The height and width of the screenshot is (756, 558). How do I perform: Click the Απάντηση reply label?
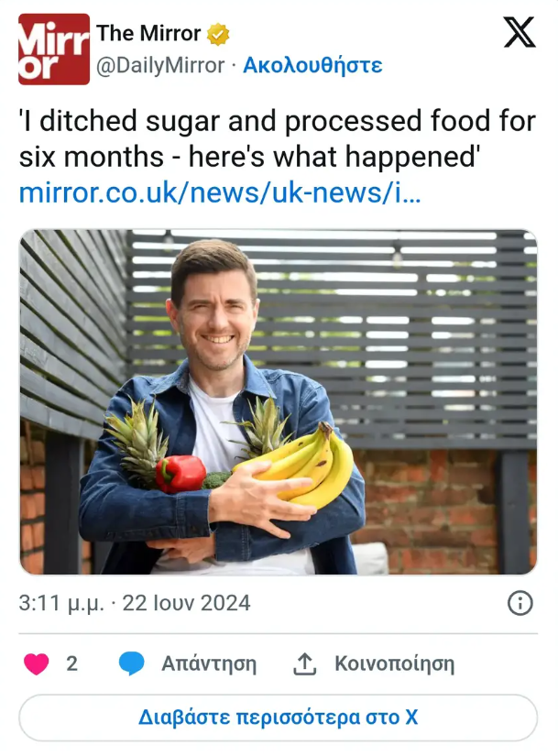(209, 663)
